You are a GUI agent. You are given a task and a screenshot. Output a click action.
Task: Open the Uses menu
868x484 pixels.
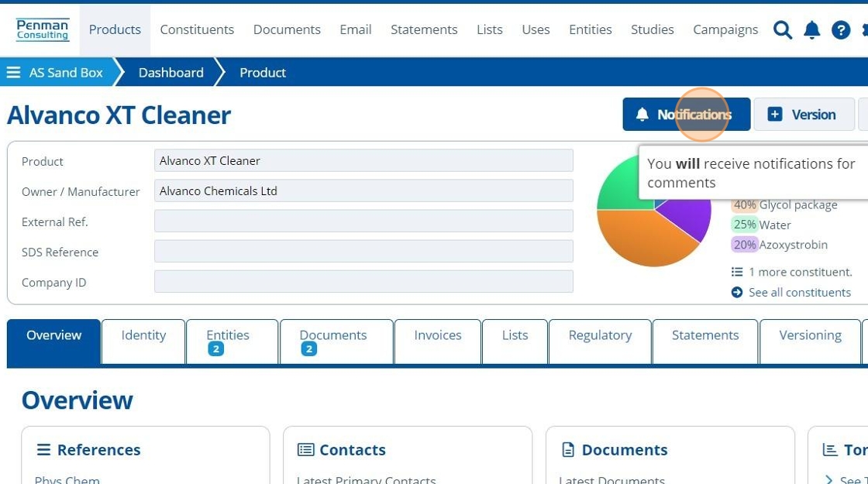536,29
